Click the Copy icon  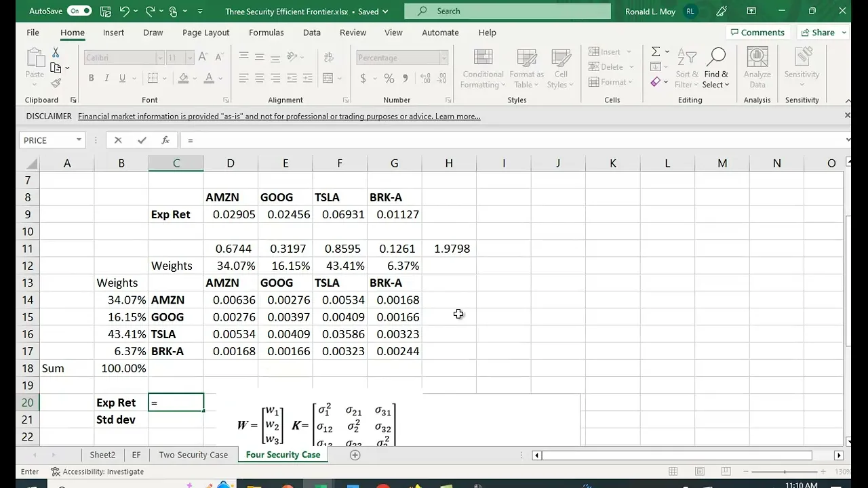(x=56, y=68)
